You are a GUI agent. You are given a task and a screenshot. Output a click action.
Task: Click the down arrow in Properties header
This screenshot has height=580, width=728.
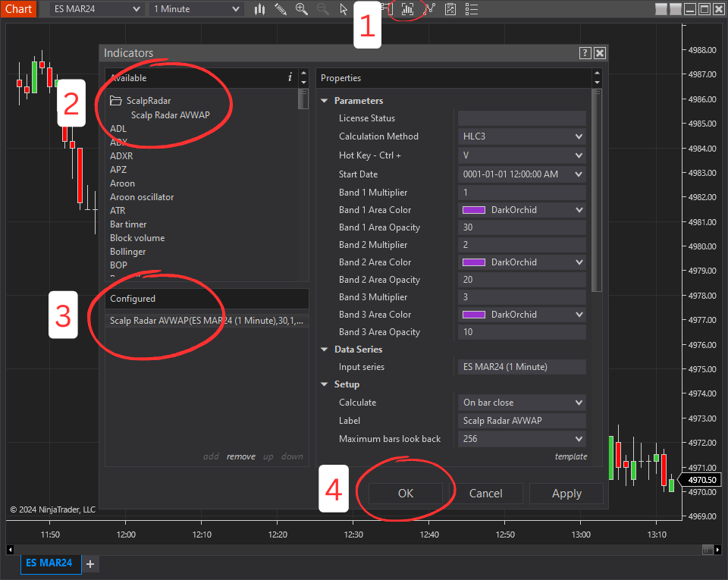[x=597, y=83]
